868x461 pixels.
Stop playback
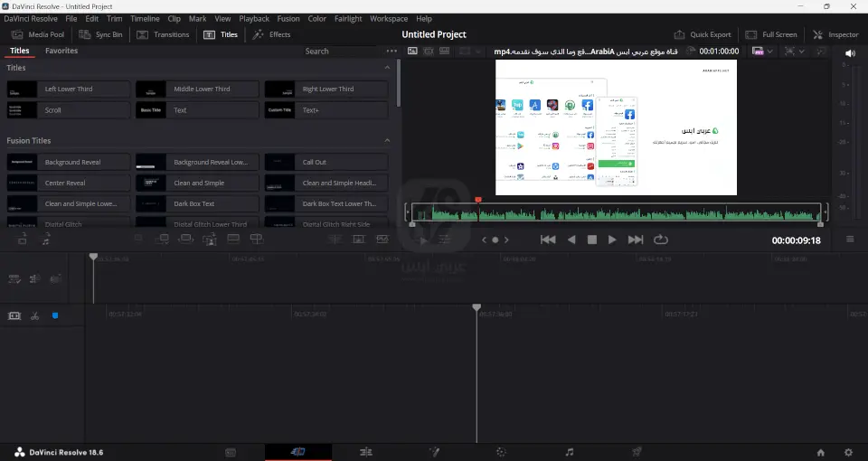point(591,240)
